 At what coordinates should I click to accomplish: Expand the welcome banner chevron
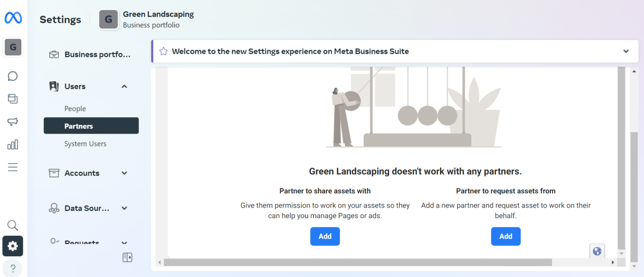[x=626, y=51]
